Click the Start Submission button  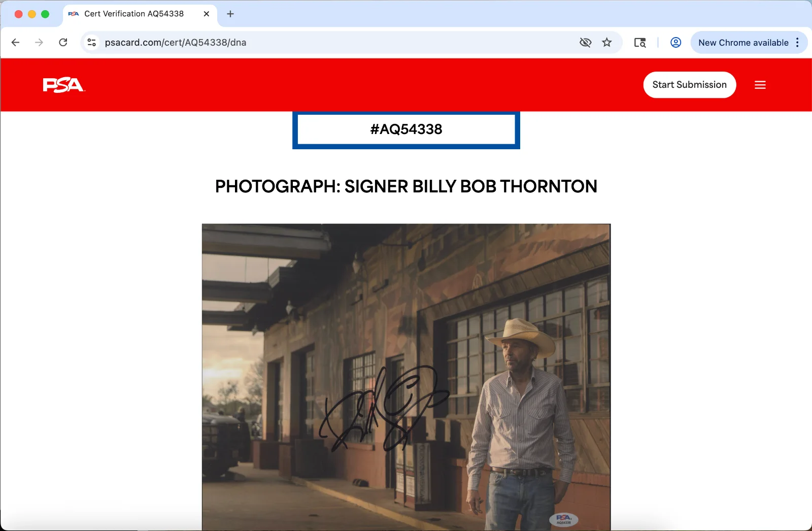[x=690, y=85]
